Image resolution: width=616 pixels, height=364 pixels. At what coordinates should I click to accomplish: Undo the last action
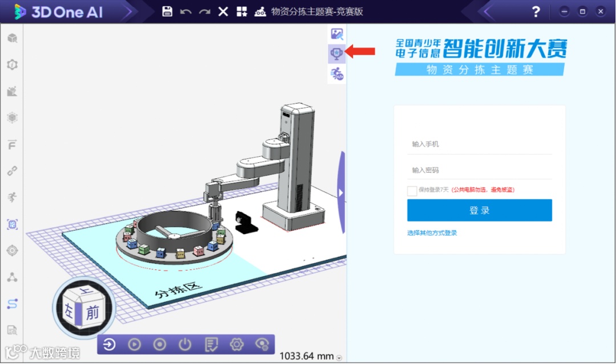[x=185, y=12]
